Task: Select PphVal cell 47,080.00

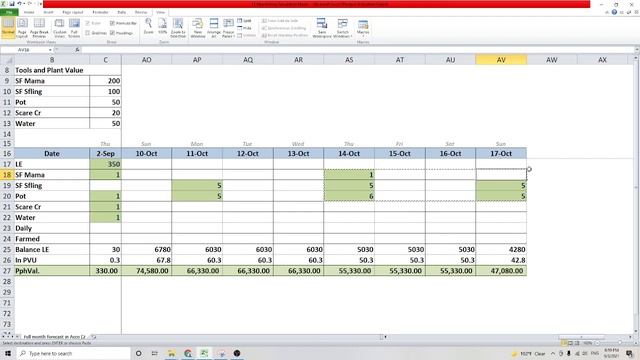Action: (x=501, y=271)
